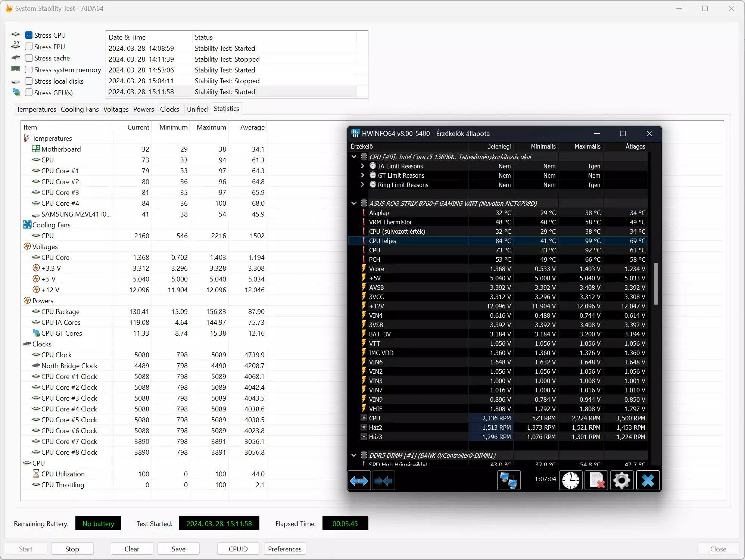Switch to Unified tab
Screen dimensions: 745x560
[197, 109]
